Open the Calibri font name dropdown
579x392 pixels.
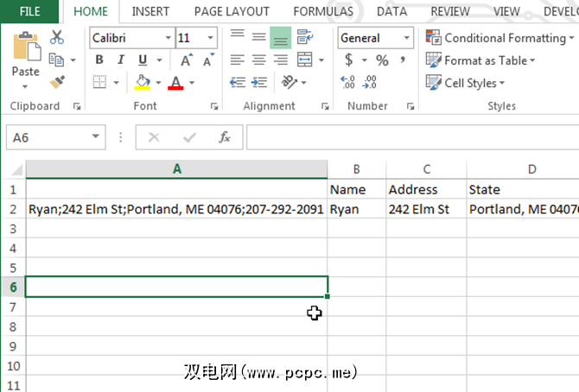[168, 38]
